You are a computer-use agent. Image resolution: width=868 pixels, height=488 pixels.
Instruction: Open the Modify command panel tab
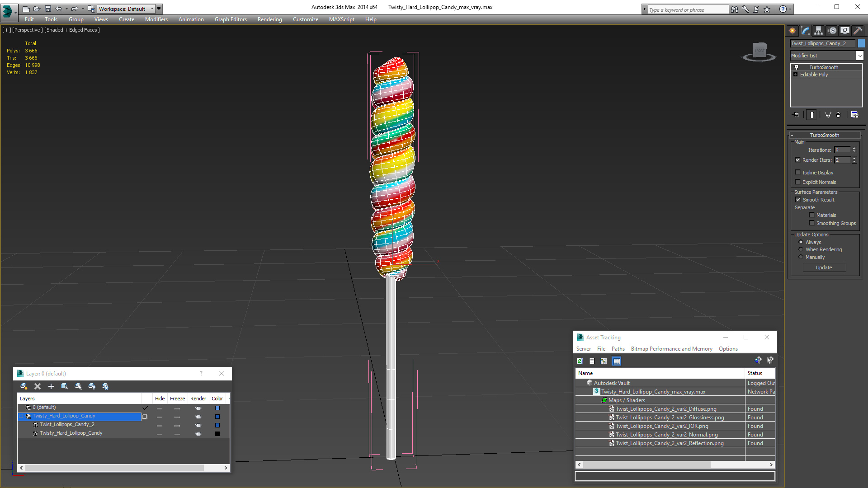point(805,31)
